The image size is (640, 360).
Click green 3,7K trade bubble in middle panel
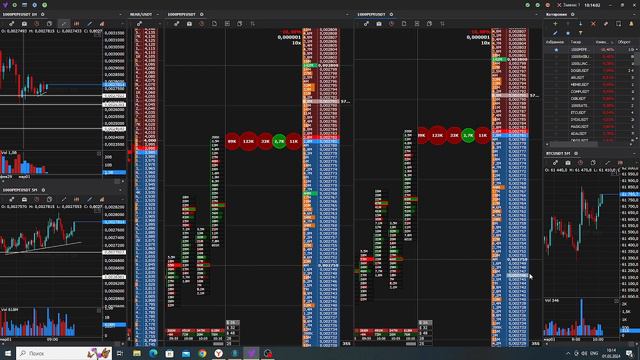click(x=279, y=141)
